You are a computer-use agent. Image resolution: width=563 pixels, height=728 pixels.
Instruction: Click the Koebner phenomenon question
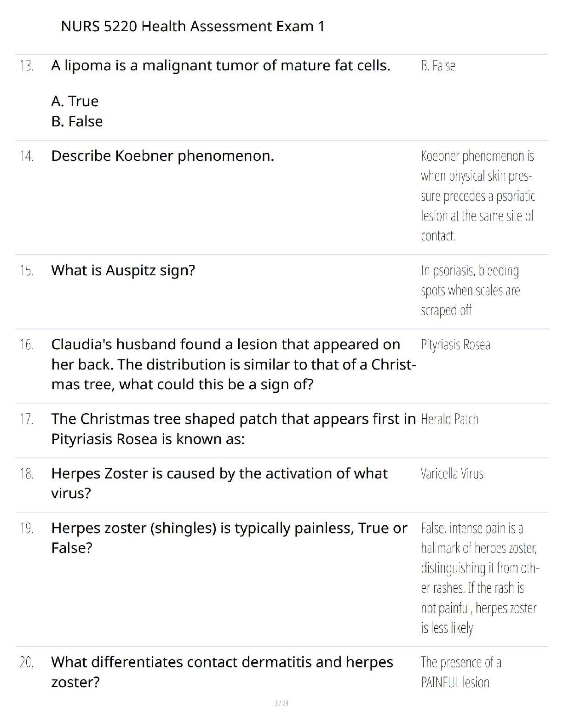point(162,156)
